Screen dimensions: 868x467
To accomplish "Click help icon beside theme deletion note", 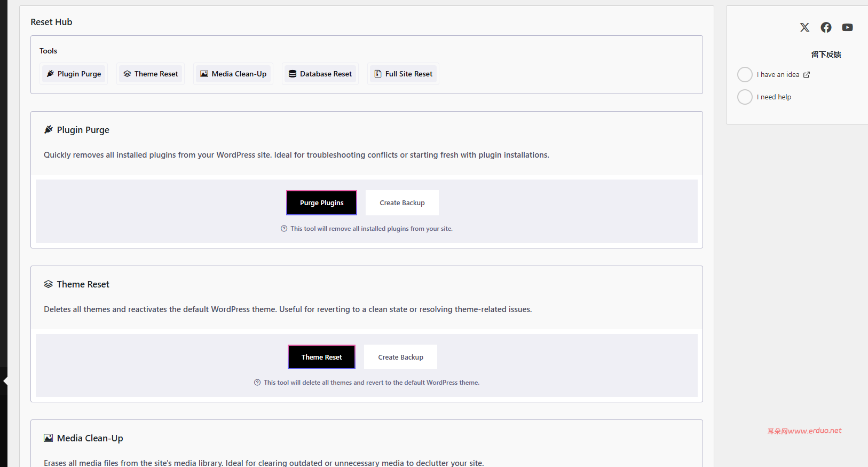I will pos(257,383).
